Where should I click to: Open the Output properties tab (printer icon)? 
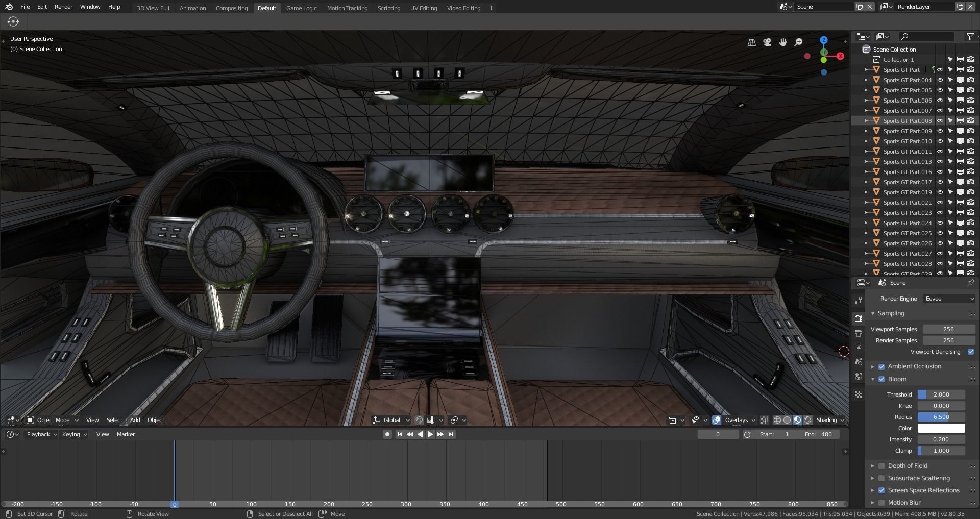click(x=859, y=333)
